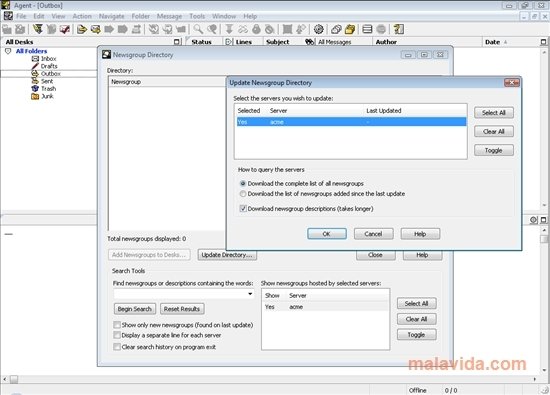Viewport: 550px width, 395px height.
Task: Enable 'Show only new newsgroups' checkbox
Action: point(117,325)
